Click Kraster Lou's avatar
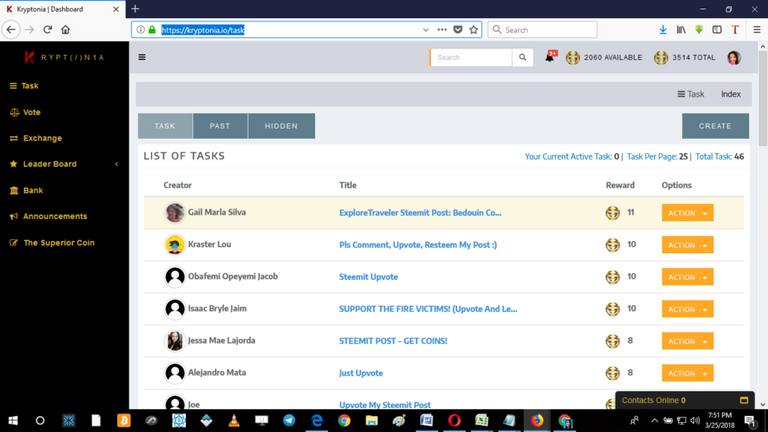This screenshot has width=768, height=432. tap(175, 244)
